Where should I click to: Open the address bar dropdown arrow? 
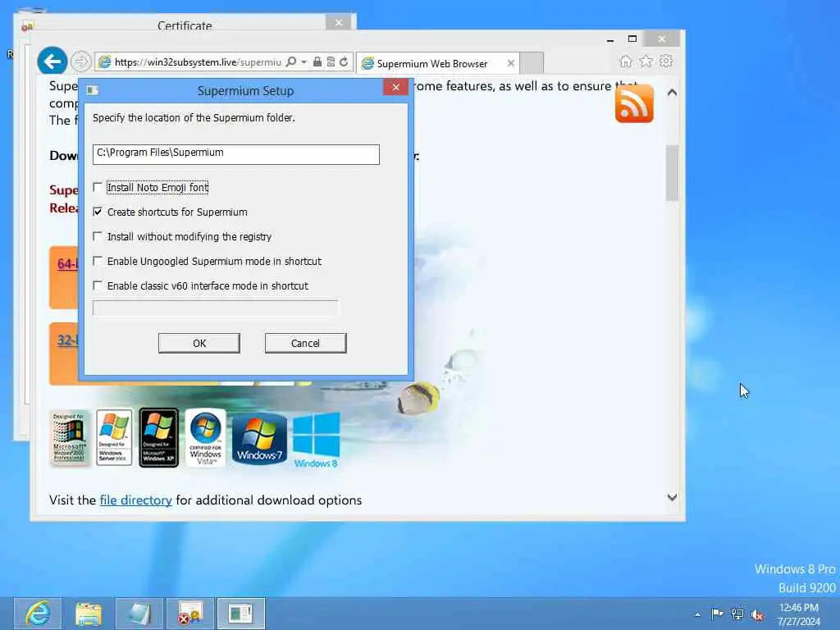coord(304,62)
